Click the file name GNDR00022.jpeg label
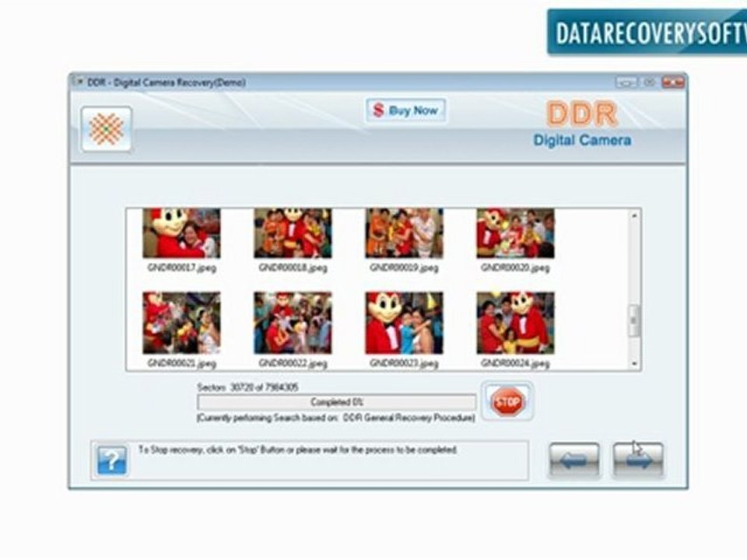Image resolution: width=747 pixels, height=560 pixels. tap(293, 363)
